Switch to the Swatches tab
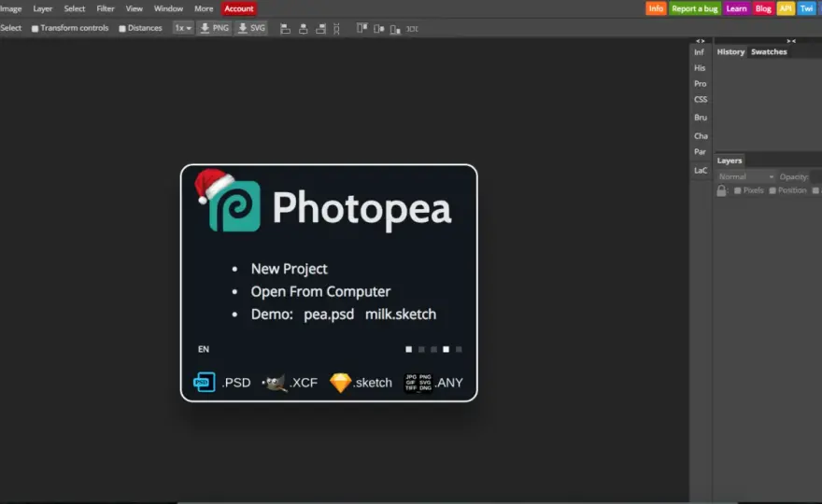The width and height of the screenshot is (822, 504). 769,52
